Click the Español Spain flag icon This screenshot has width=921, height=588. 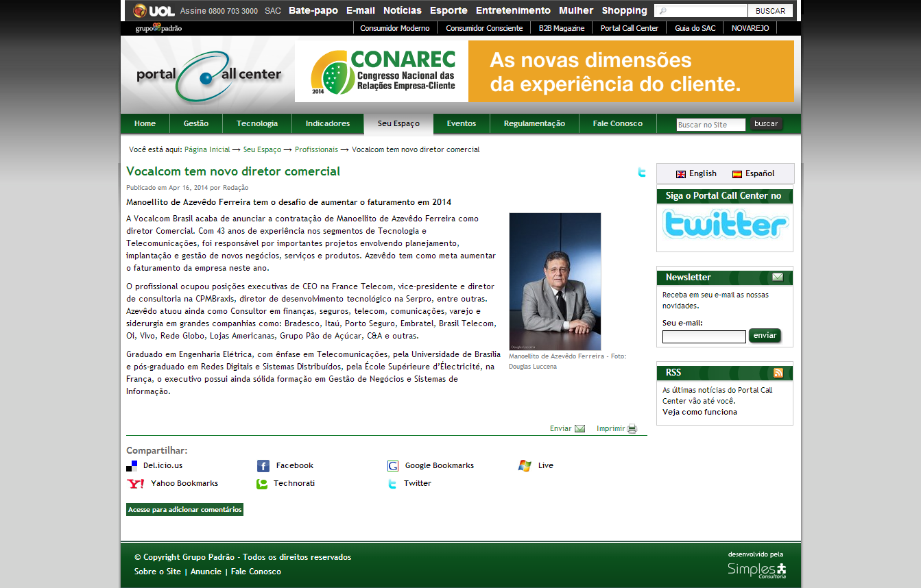(737, 174)
